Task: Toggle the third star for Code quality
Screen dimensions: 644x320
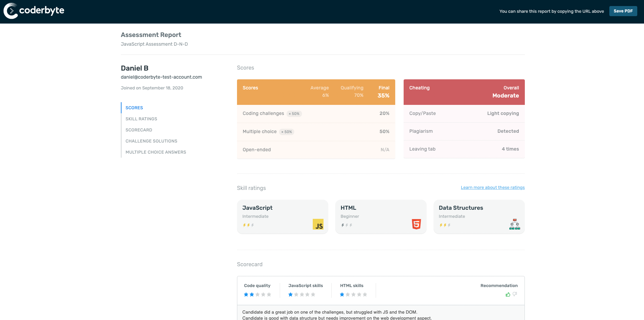Action: pyautogui.click(x=258, y=294)
